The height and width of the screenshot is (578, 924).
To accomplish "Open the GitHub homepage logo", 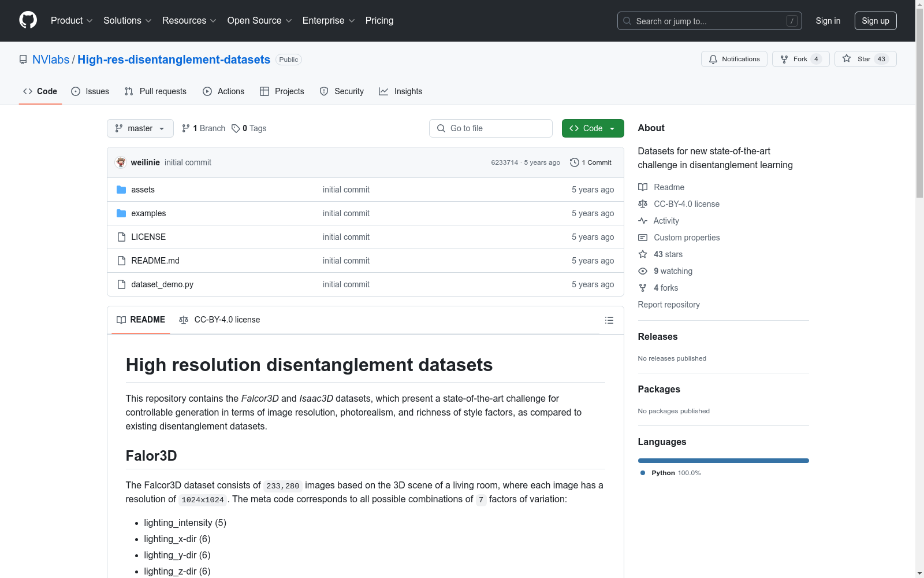I will [28, 20].
